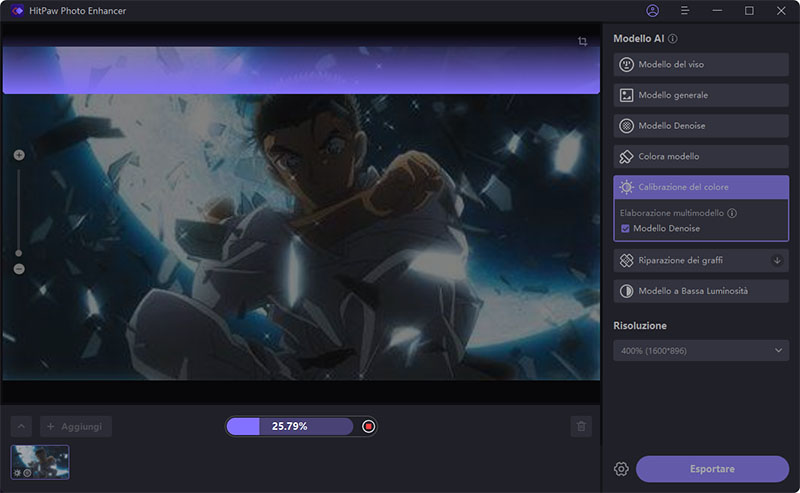
Task: Click the zoom out minus icon
Action: (x=19, y=269)
